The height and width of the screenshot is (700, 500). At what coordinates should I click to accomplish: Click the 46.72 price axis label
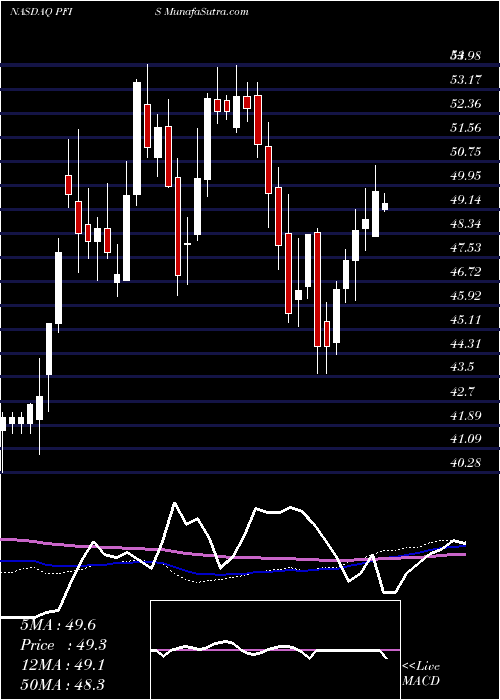pyautogui.click(x=466, y=272)
